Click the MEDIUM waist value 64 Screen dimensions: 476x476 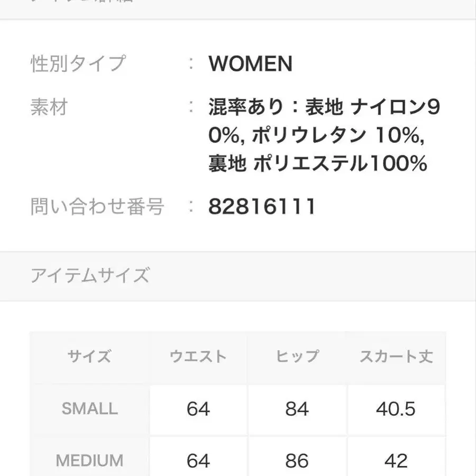tap(198, 460)
